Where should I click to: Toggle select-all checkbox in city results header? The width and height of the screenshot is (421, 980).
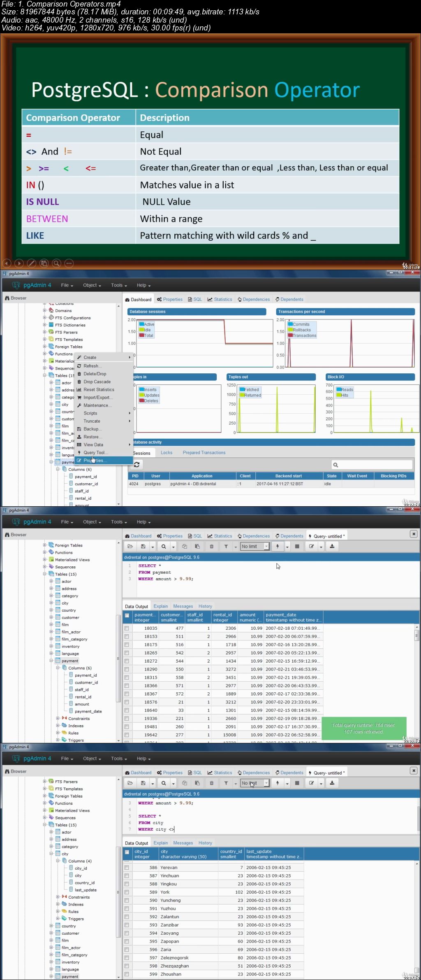[x=127, y=852]
